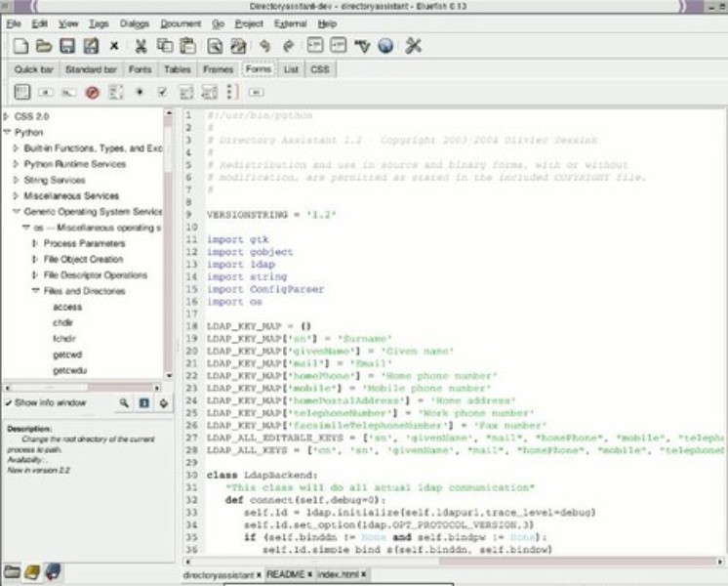Select the getcwd function in the tree
The image size is (728, 586).
(67, 355)
